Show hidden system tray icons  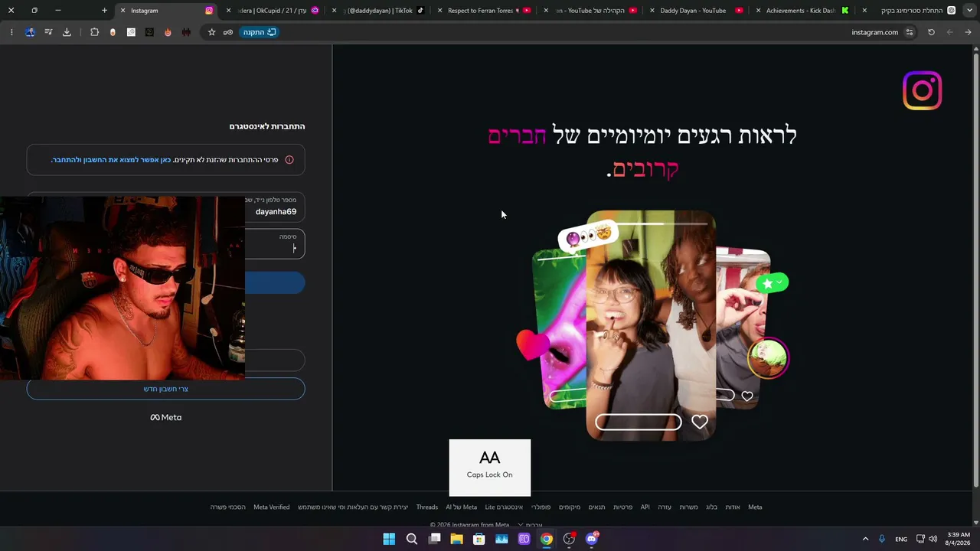(x=865, y=539)
